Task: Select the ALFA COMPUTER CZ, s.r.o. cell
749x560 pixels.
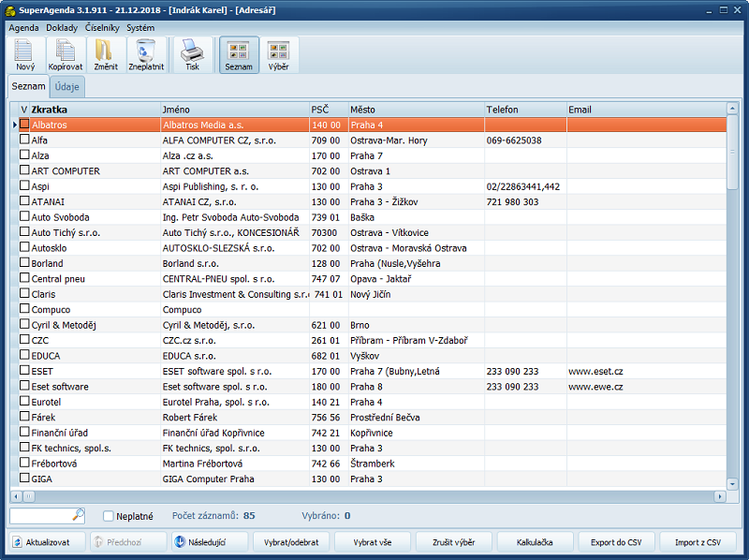Action: (x=235, y=140)
